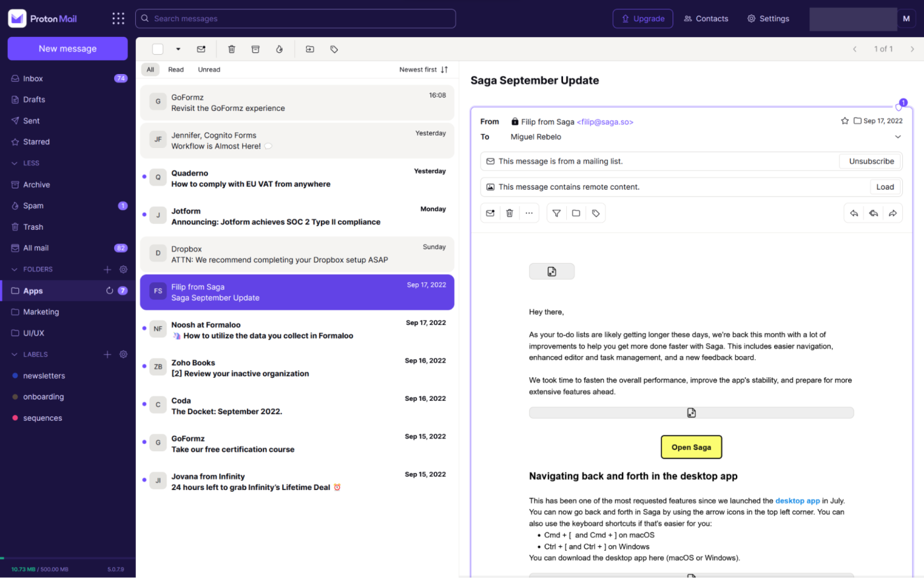Viewport: 924px width, 578px height.
Task: Open the Inbox folder
Action: pos(68,79)
